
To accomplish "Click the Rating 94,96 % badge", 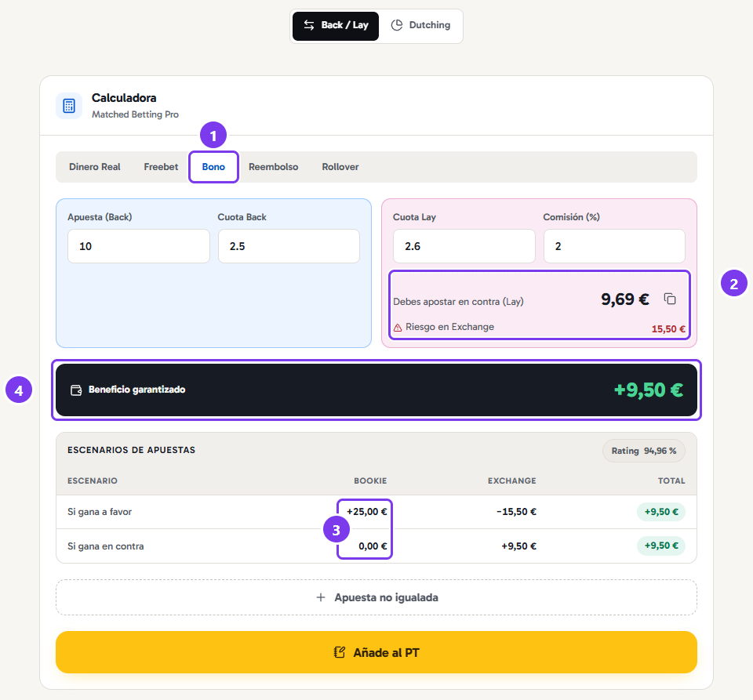I will coord(644,451).
